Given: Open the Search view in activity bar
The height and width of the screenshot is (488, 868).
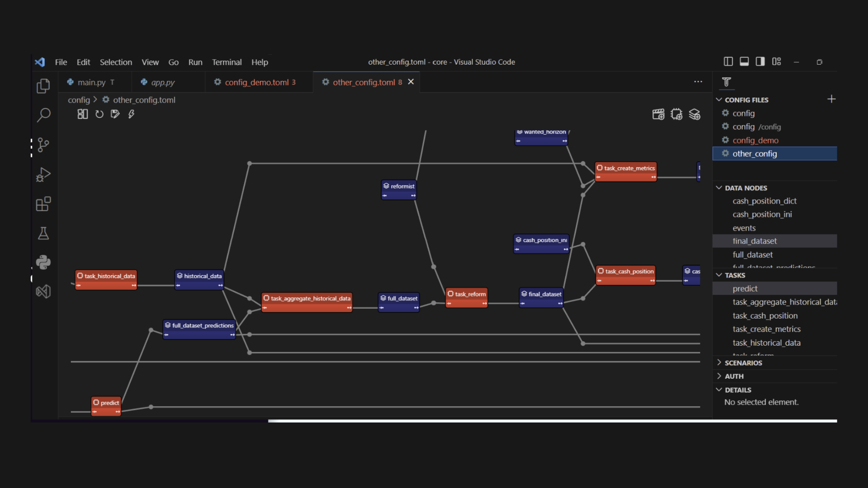Looking at the screenshot, I should [x=43, y=115].
